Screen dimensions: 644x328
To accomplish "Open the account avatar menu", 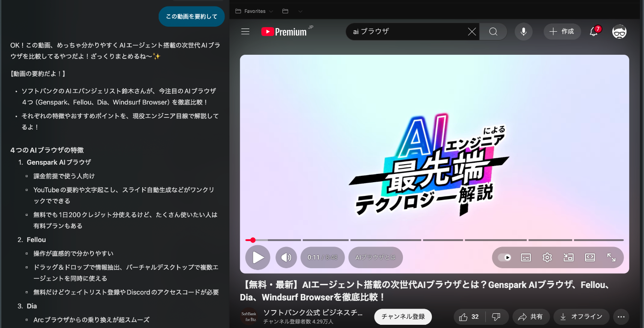I will [619, 31].
